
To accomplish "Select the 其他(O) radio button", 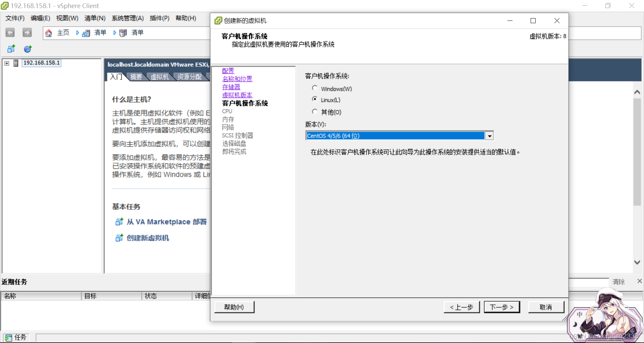I will pos(315,111).
